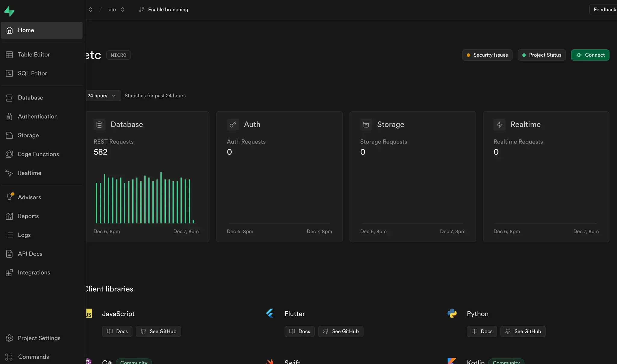The width and height of the screenshot is (617, 364).
Task: Go to the Database section
Action: (x=42, y=98)
